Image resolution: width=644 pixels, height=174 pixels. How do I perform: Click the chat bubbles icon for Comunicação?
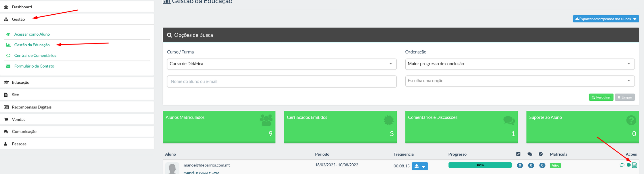[x=6, y=131]
